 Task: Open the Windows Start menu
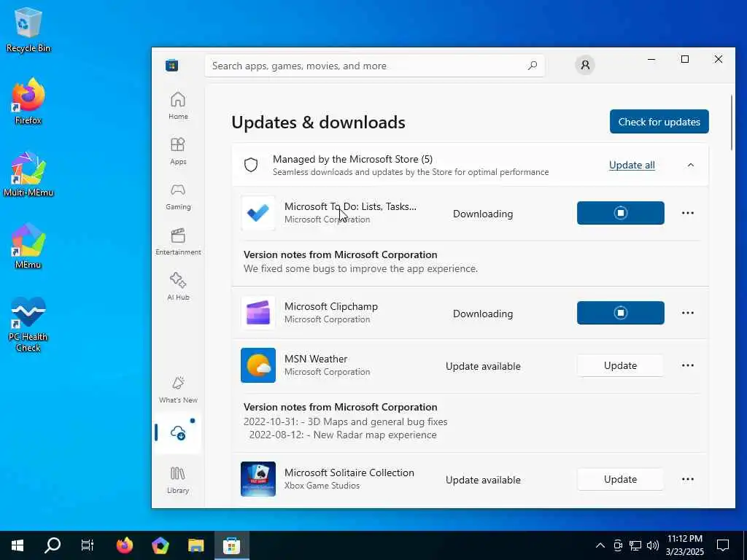tap(18, 545)
